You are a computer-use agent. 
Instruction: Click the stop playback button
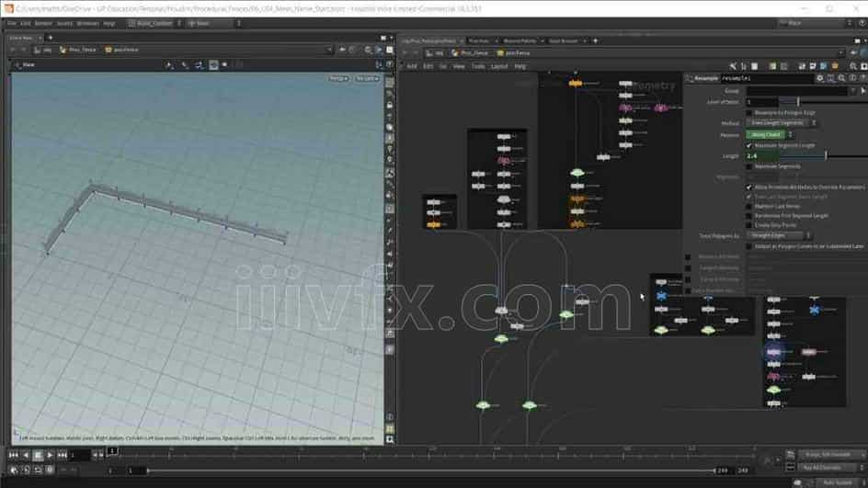click(x=38, y=455)
